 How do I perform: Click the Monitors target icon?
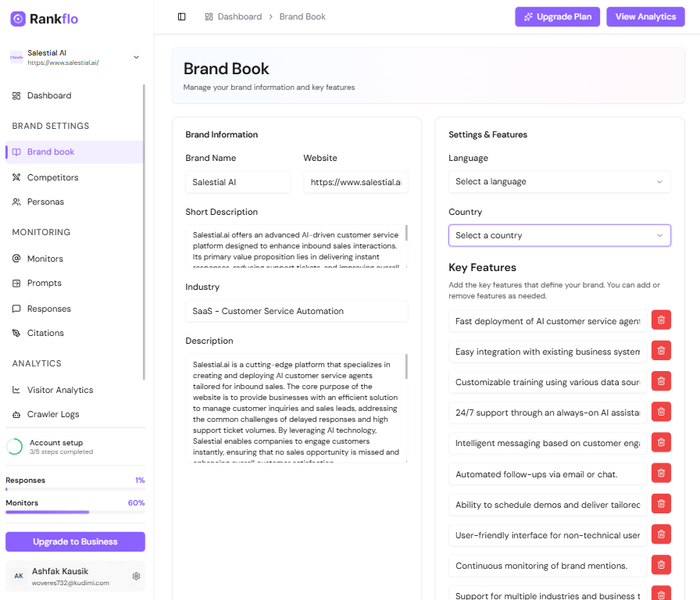point(16,258)
